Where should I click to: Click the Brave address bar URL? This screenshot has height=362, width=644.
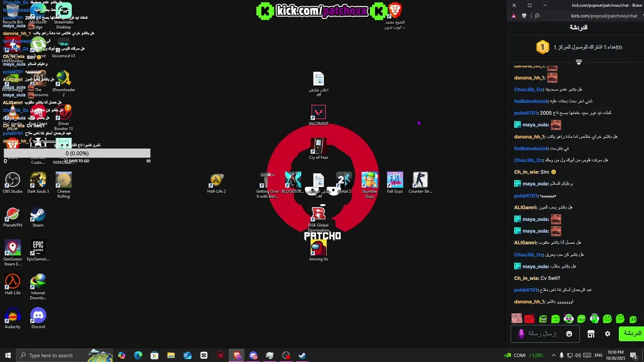(604, 16)
